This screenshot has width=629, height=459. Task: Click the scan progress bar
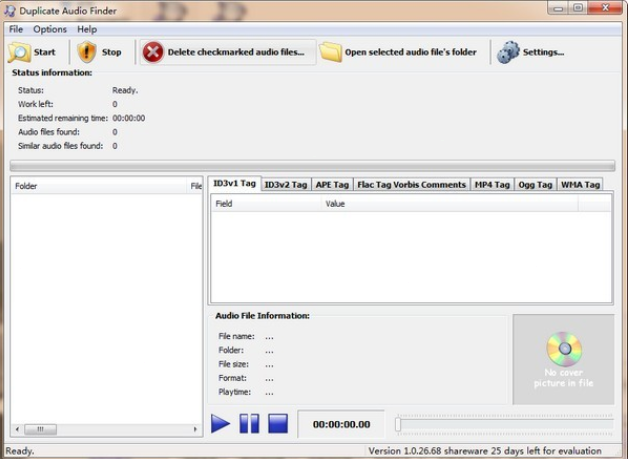(x=312, y=165)
